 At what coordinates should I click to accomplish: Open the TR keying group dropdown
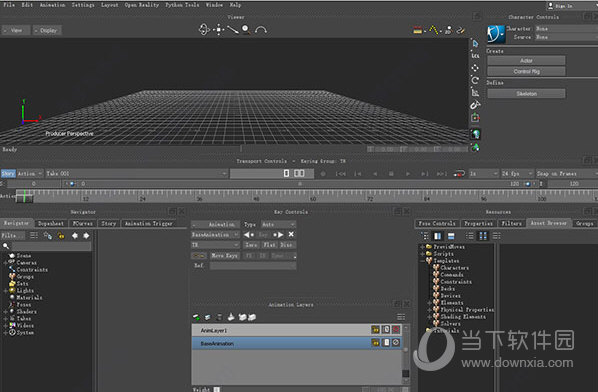click(x=215, y=245)
